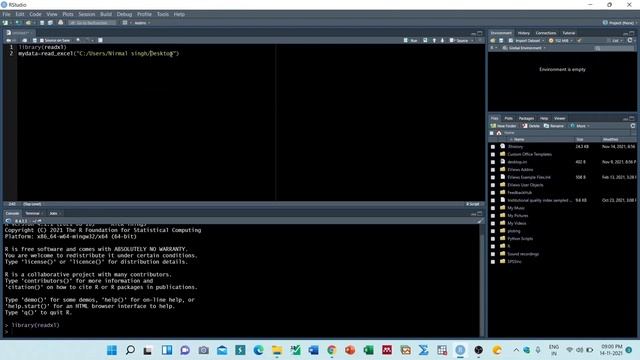Click the New Folder button

(503, 126)
